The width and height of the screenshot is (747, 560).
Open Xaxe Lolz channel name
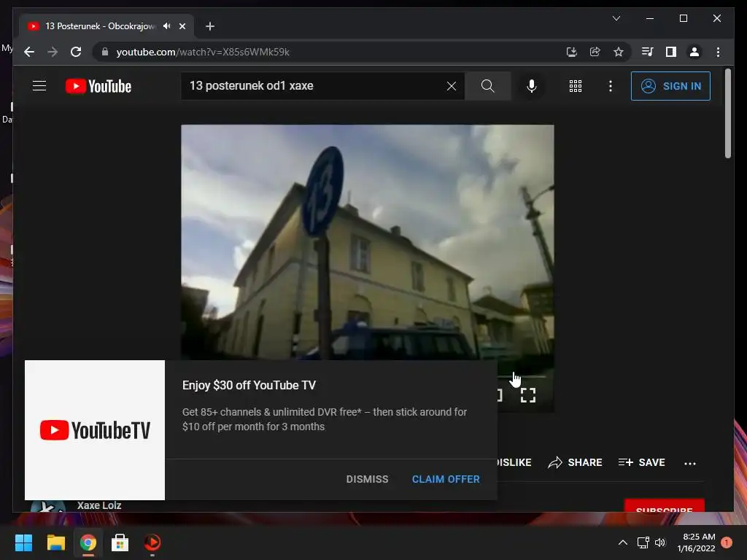99,505
